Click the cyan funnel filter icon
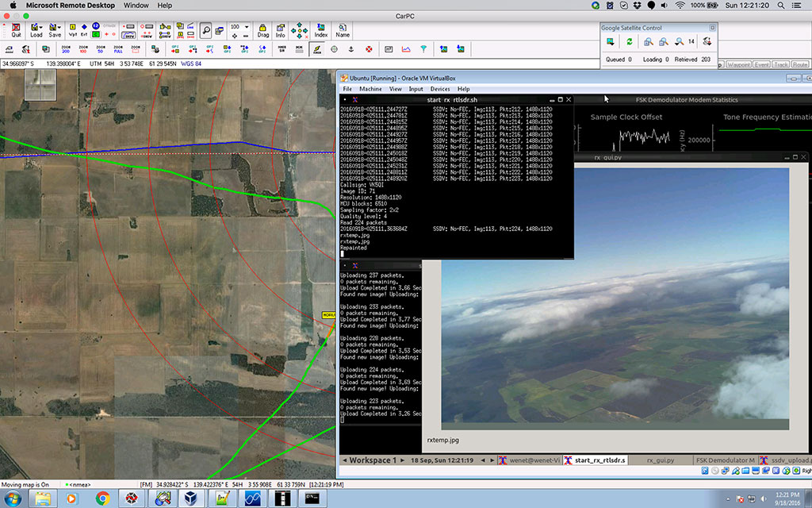The image size is (812, 508). click(x=423, y=49)
